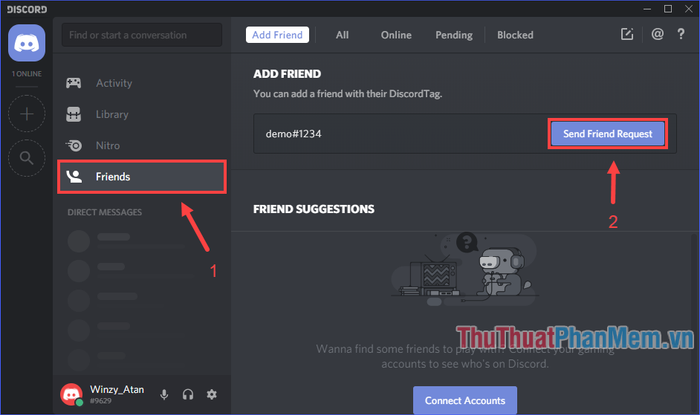Viewport: 700px width, 415px height.
Task: Open the Activity section
Action: click(113, 83)
